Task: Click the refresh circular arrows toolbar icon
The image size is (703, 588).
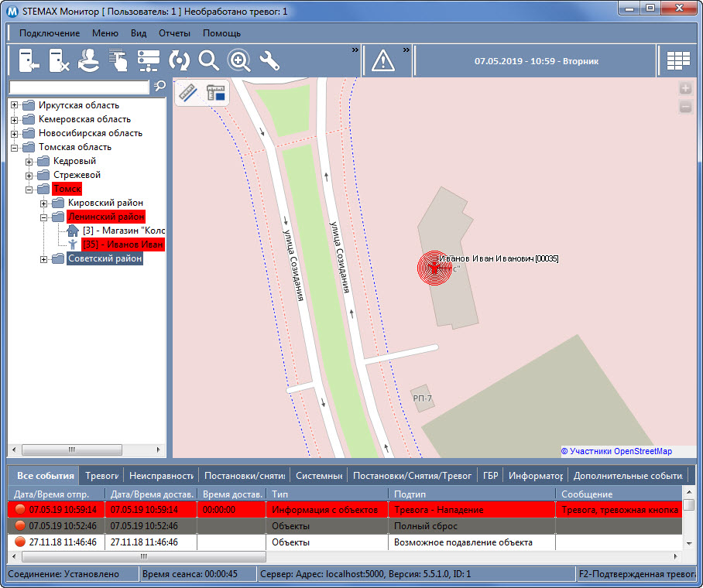Action: [179, 60]
